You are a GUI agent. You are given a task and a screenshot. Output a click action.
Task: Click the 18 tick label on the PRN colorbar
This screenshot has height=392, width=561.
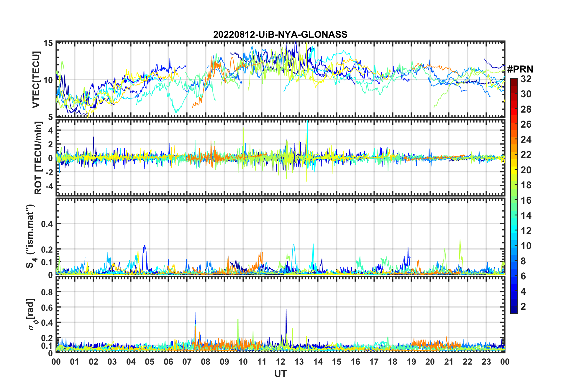click(x=526, y=185)
